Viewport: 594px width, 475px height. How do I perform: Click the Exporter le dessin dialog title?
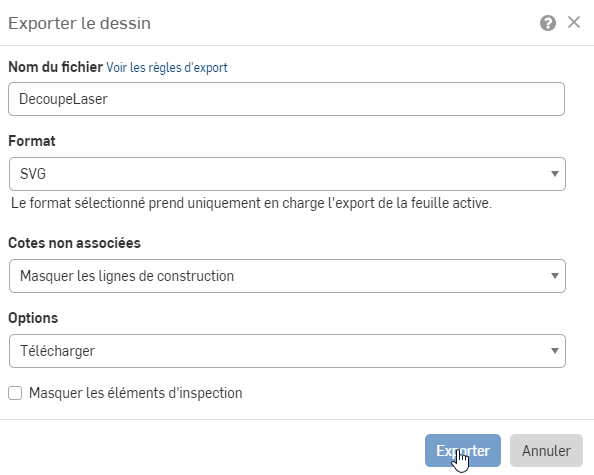(80, 23)
